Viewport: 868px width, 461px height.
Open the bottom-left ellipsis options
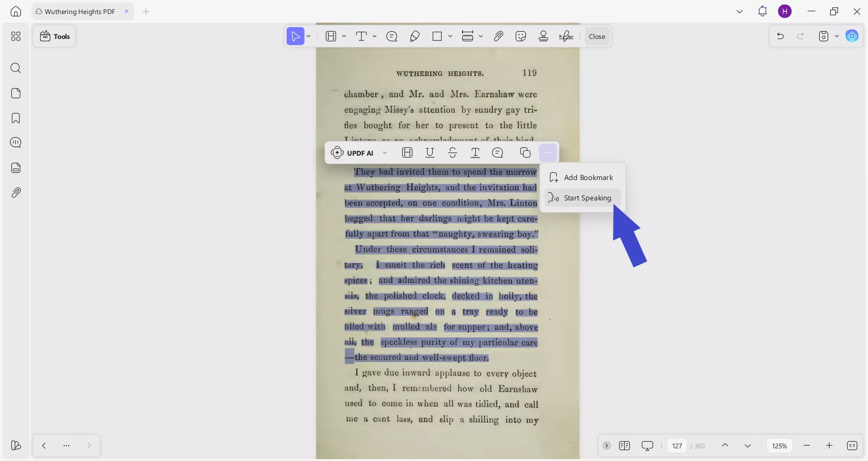[66, 446]
